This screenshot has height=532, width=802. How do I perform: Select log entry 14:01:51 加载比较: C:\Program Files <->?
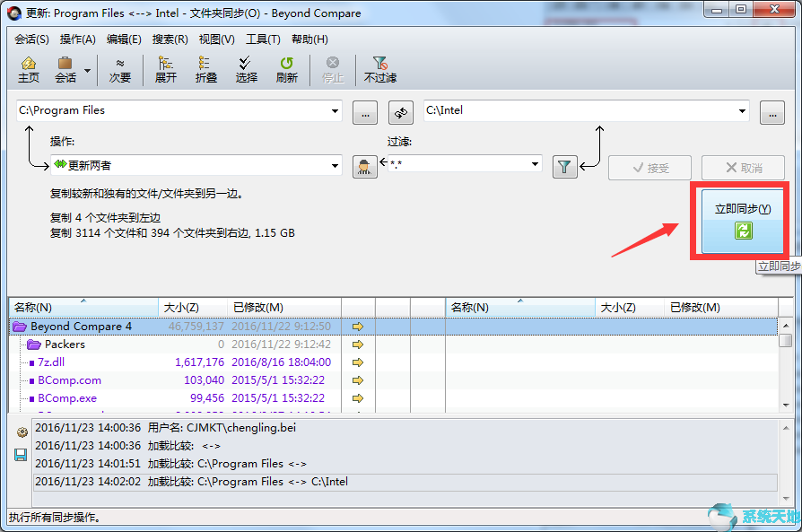[405, 464]
